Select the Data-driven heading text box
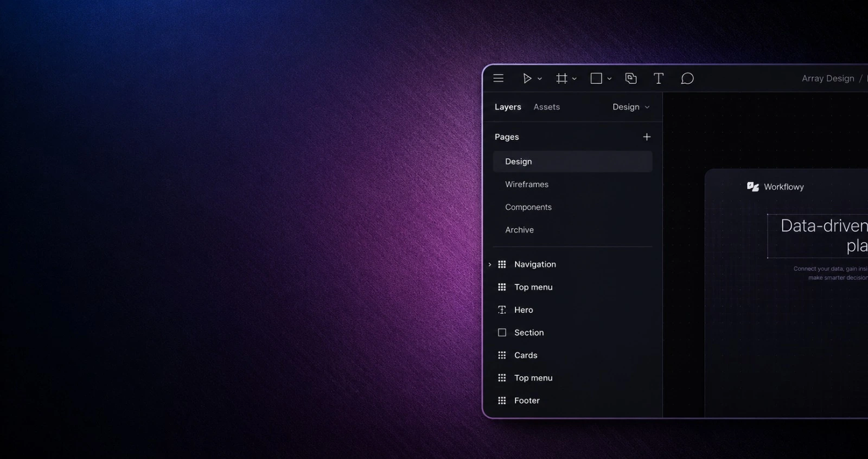This screenshot has height=459, width=868. (818, 236)
